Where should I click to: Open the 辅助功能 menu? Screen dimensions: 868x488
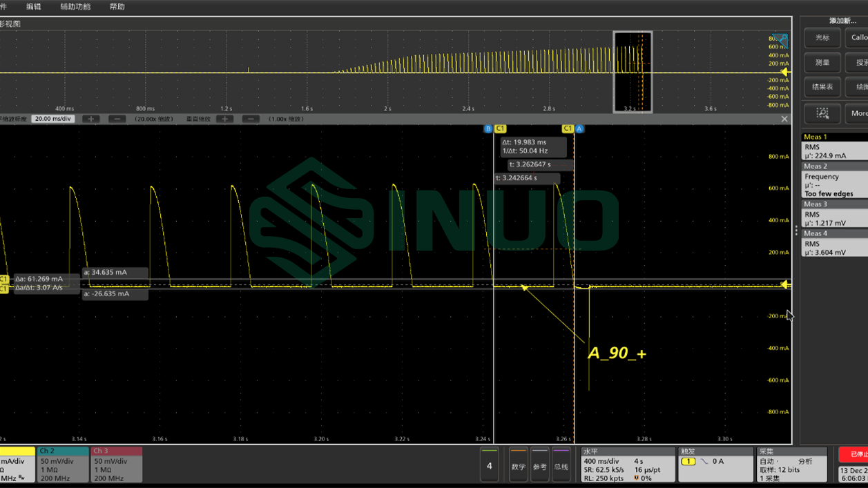75,7
